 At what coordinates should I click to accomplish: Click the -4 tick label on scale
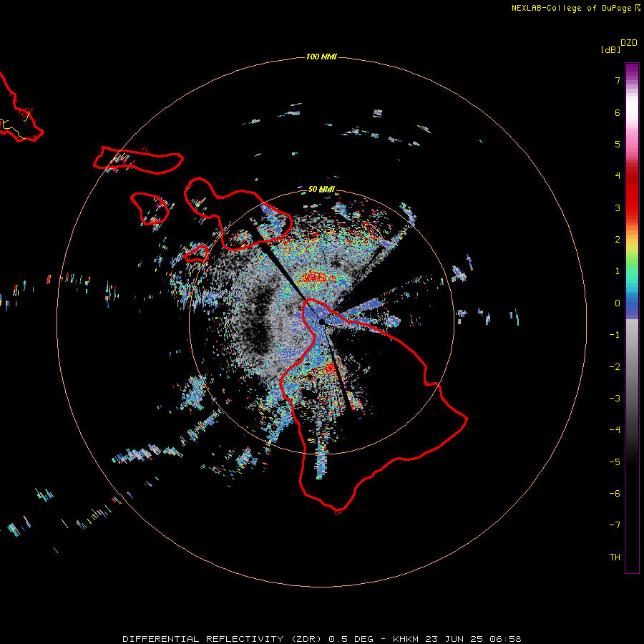(x=615, y=430)
